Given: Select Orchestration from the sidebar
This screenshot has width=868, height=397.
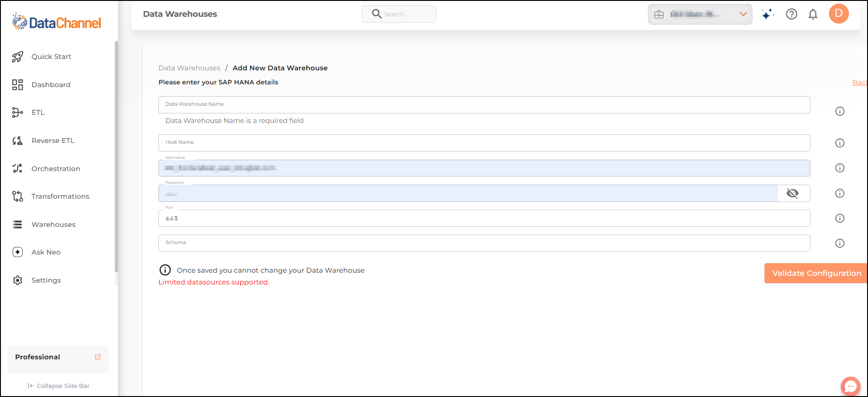Looking at the screenshot, I should (55, 169).
